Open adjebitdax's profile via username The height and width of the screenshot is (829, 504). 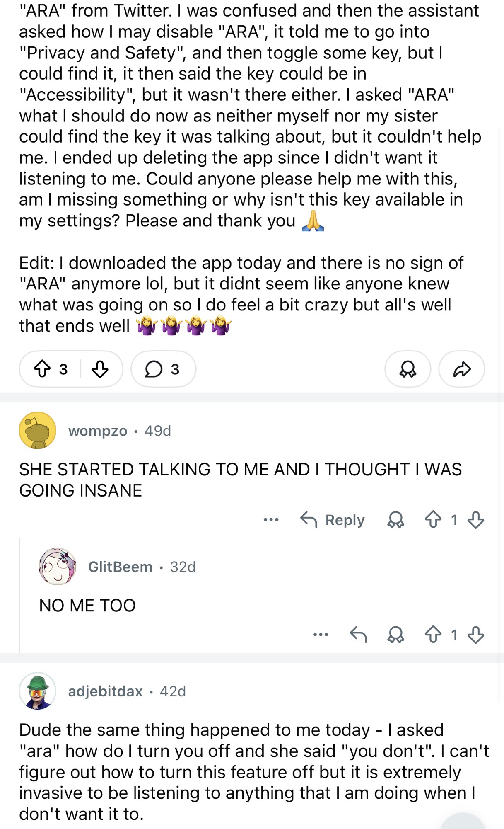(105, 691)
